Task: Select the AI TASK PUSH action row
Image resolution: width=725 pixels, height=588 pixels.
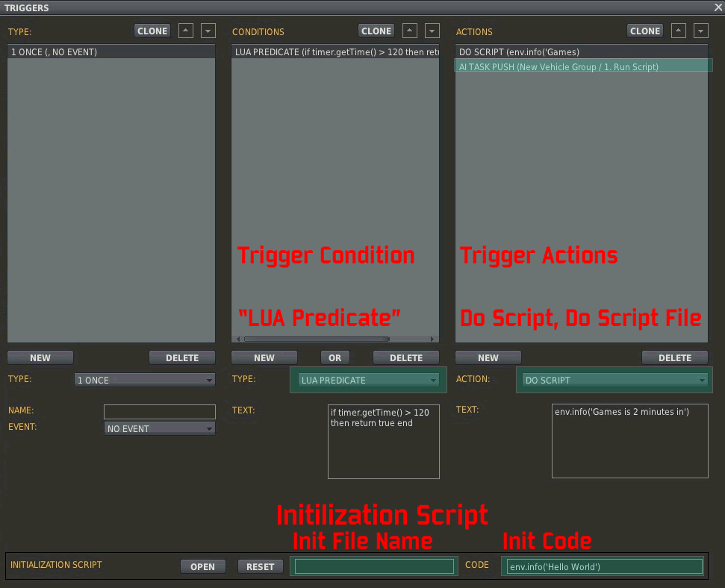Action: point(582,66)
